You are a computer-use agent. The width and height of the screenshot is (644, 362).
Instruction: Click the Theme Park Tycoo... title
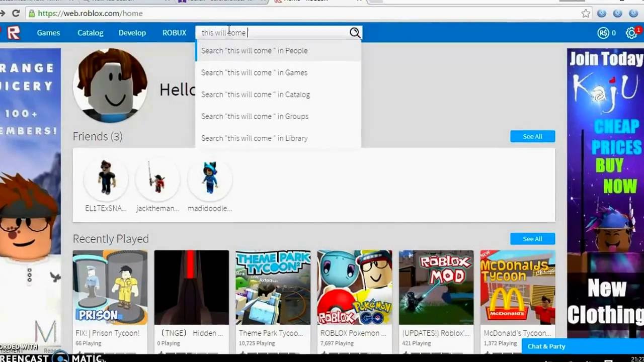coord(271,333)
